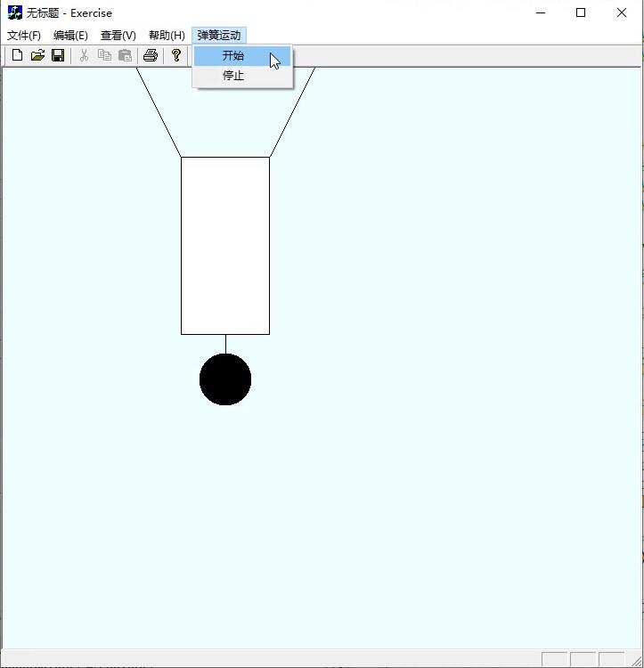This screenshot has width=644, height=668.
Task: Click the Save floppy disk icon
Action: [x=58, y=55]
